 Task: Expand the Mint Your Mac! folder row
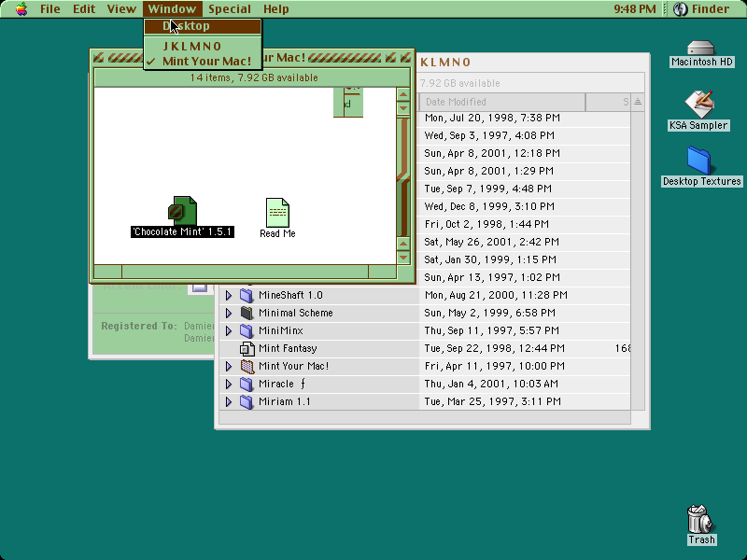(229, 366)
